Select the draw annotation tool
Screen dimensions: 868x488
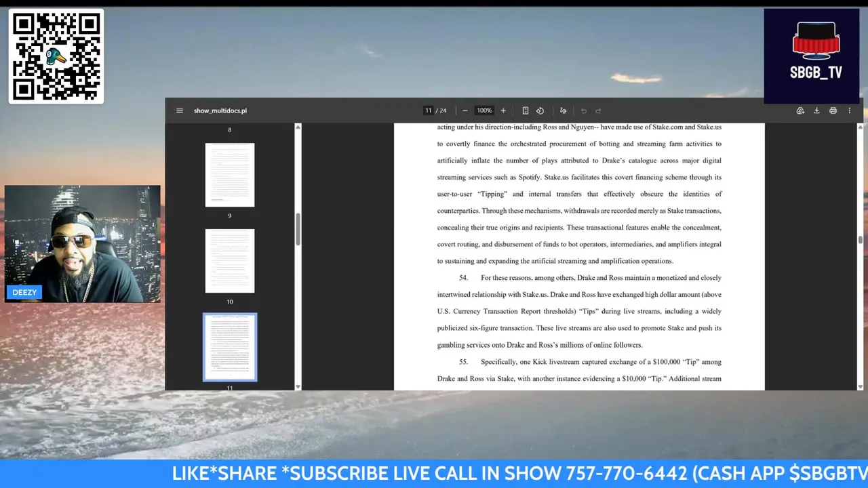(563, 110)
